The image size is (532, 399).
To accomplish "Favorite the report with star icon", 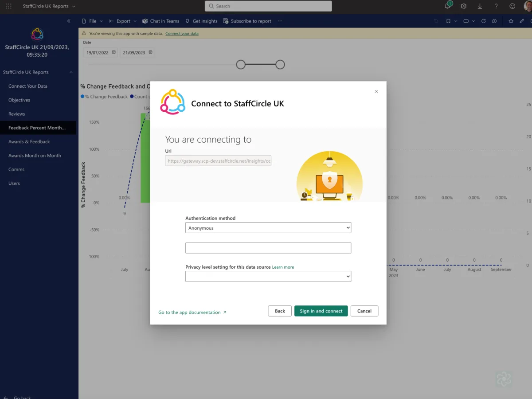I will point(511,21).
